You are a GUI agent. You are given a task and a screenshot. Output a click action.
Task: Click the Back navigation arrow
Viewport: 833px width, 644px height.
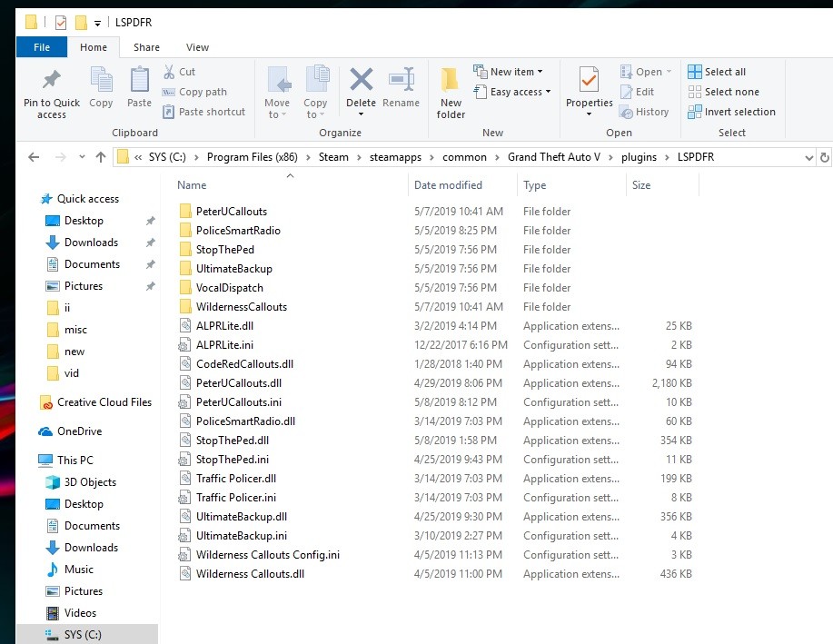[x=34, y=157]
